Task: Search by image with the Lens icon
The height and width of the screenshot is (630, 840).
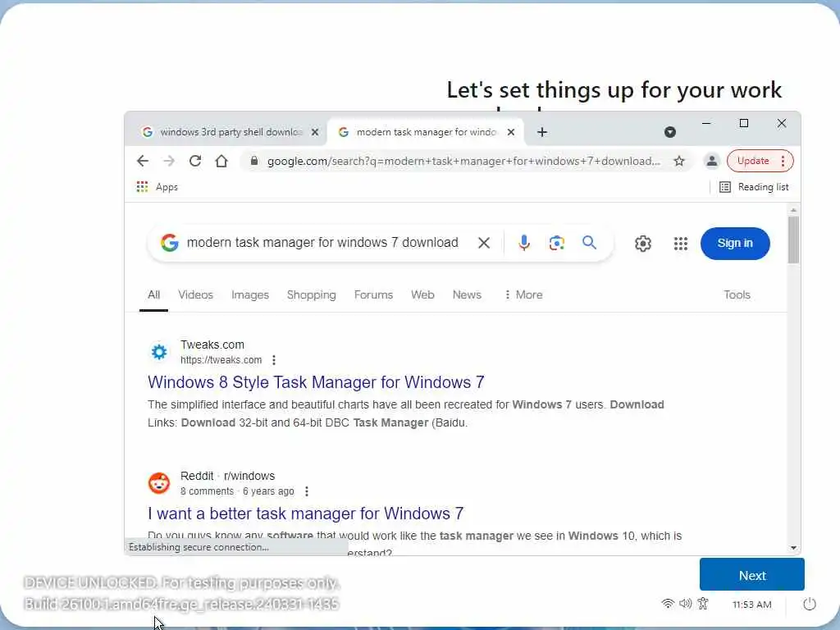Action: point(557,243)
